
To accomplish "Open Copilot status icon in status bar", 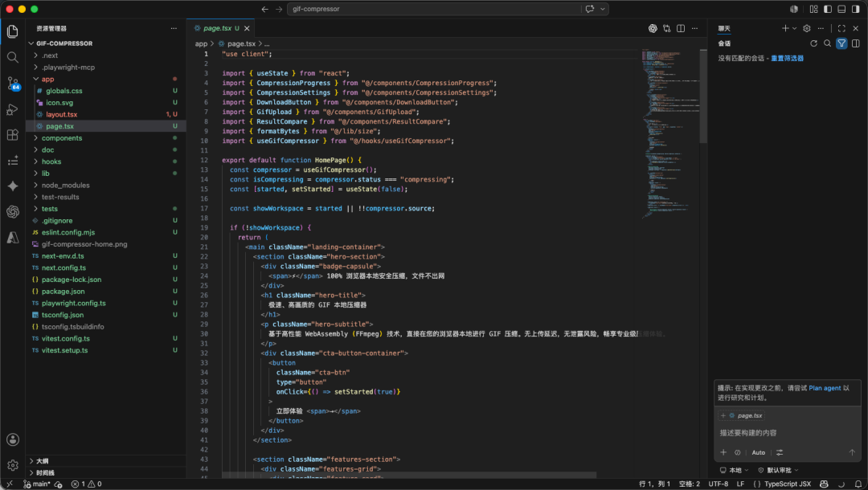I will [x=824, y=484].
